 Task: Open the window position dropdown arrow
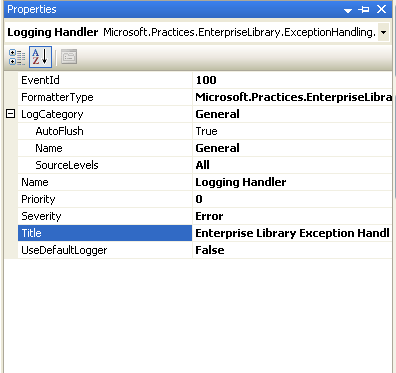(348, 10)
